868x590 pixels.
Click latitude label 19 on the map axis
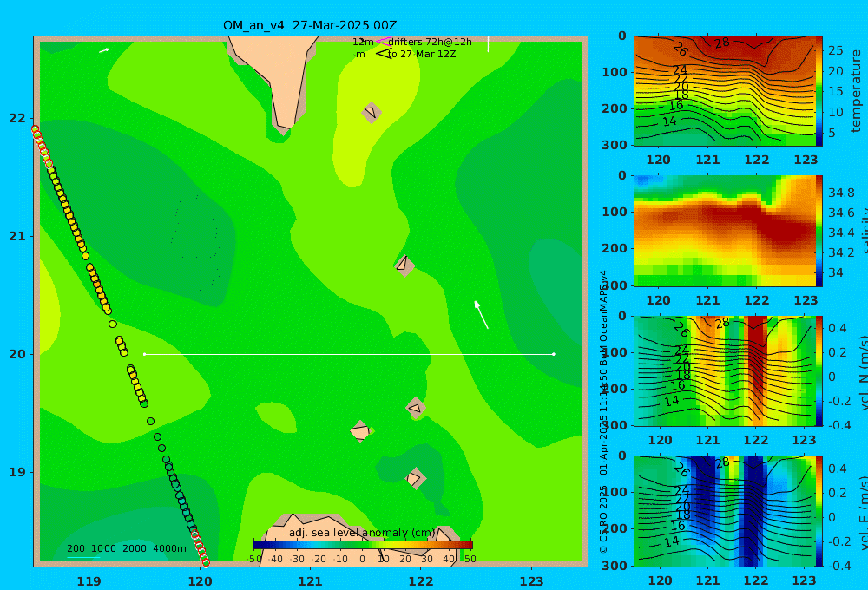click(17, 472)
